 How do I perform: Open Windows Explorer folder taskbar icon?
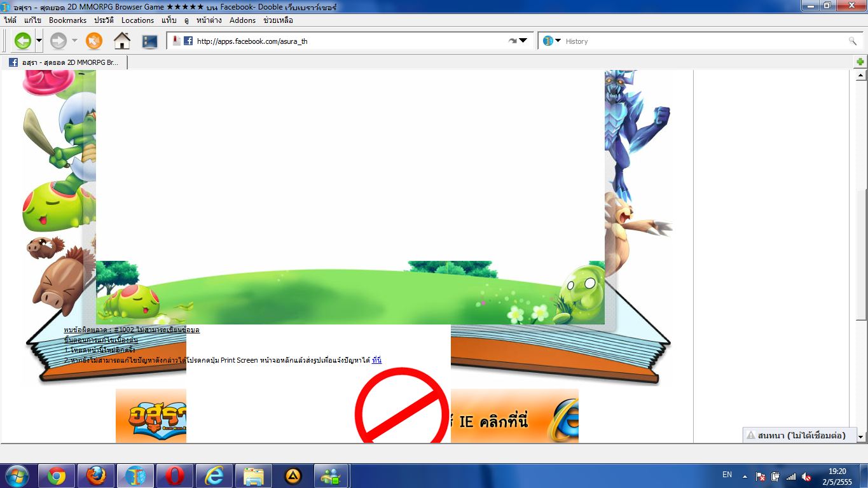pos(253,476)
